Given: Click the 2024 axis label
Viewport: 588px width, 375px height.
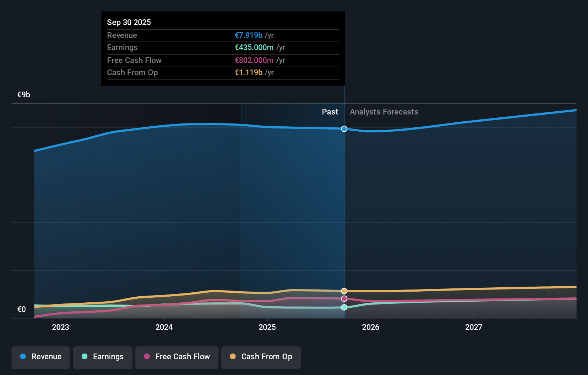Looking at the screenshot, I should (x=164, y=327).
